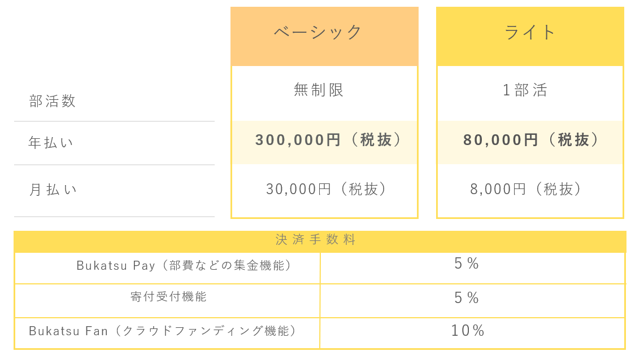The width and height of the screenshot is (644, 351).
Task: Click the Bukatsu Pay（部費などの集金機能） row label
Action: [184, 265]
